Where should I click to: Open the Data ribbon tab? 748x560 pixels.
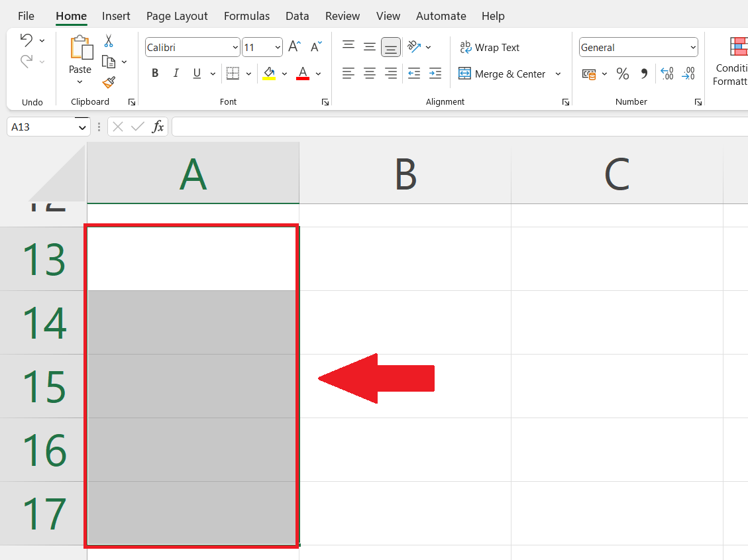(x=297, y=15)
